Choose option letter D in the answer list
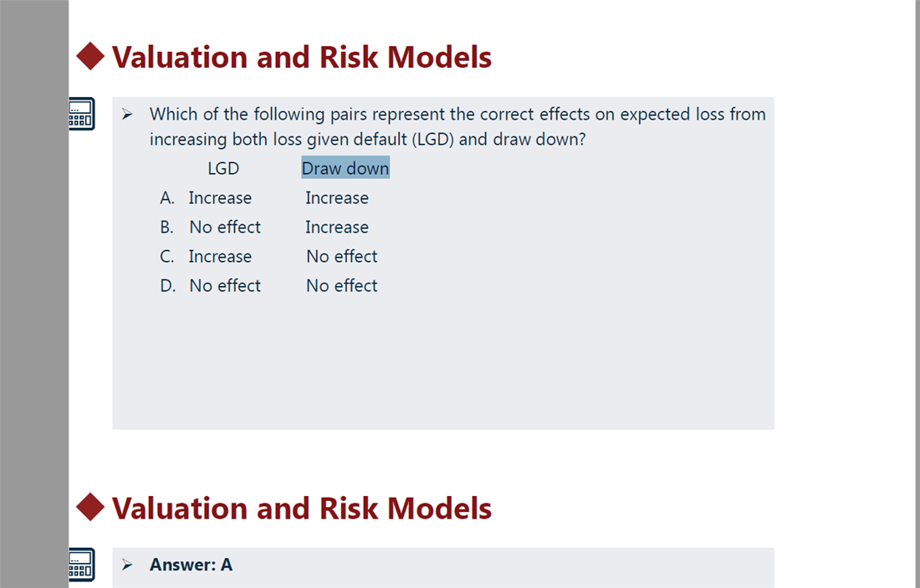Viewport: 920px width, 588px height. [x=168, y=286]
